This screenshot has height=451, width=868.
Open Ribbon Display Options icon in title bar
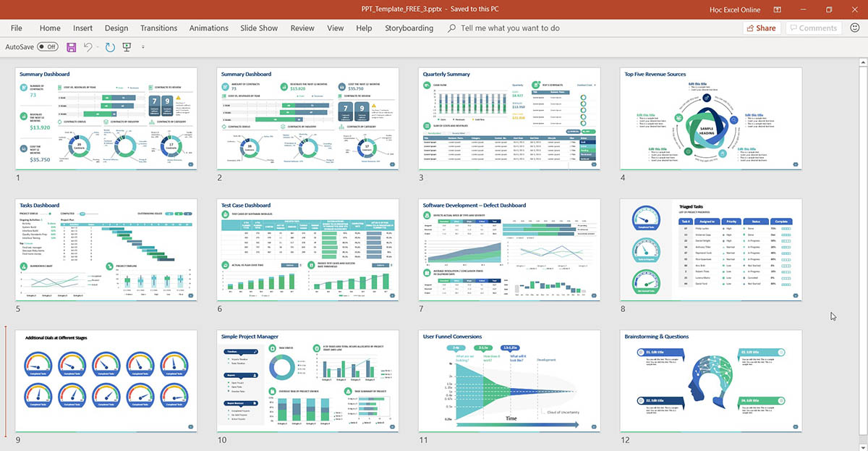click(x=777, y=9)
